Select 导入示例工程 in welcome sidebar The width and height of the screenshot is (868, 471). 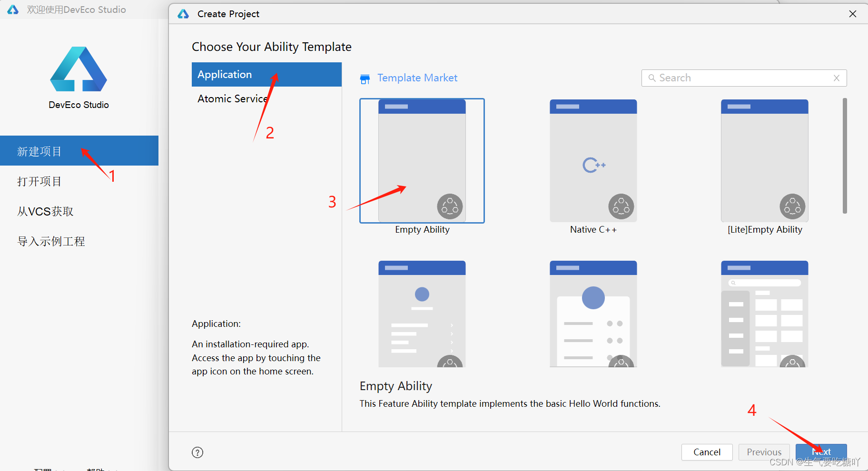[79, 241]
